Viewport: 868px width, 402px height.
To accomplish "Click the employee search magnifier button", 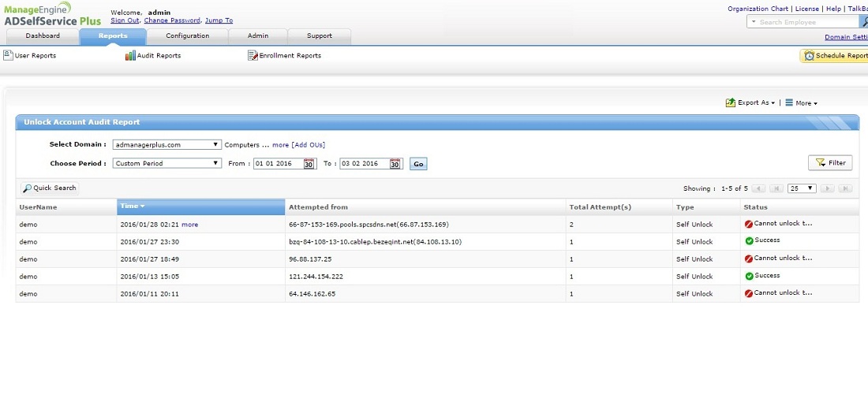I will 863,21.
